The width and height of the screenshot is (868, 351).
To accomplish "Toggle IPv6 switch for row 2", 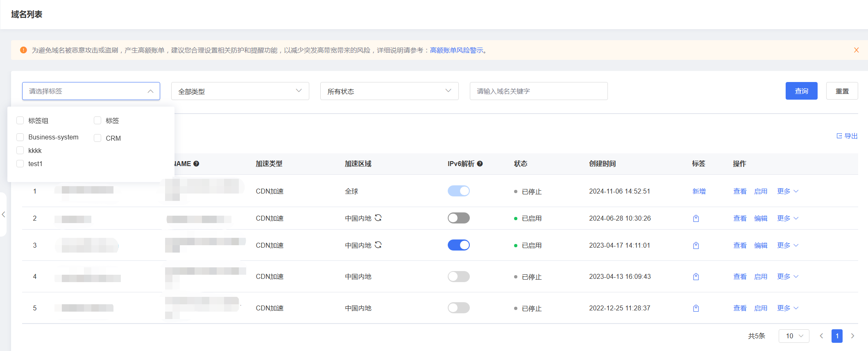I will point(459,218).
